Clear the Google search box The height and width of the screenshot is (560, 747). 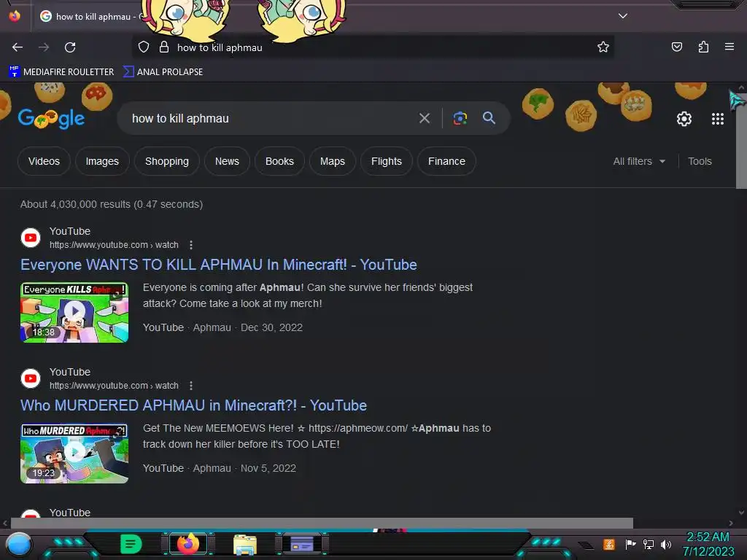424,118
